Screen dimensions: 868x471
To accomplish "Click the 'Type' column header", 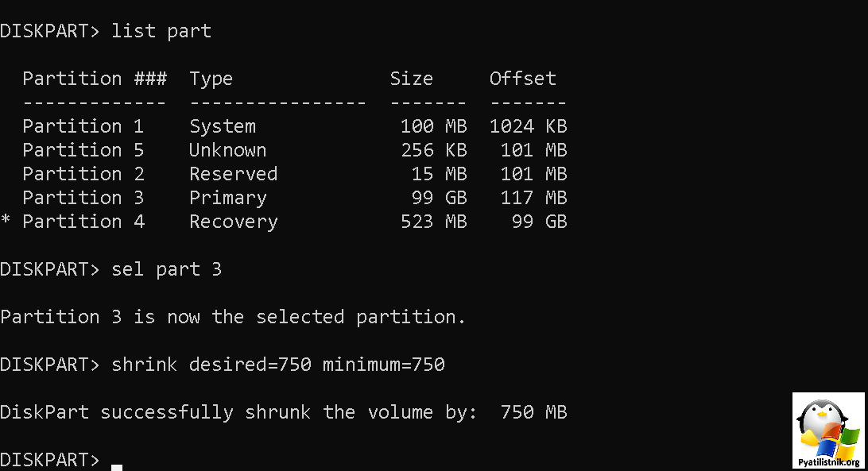I will [211, 79].
